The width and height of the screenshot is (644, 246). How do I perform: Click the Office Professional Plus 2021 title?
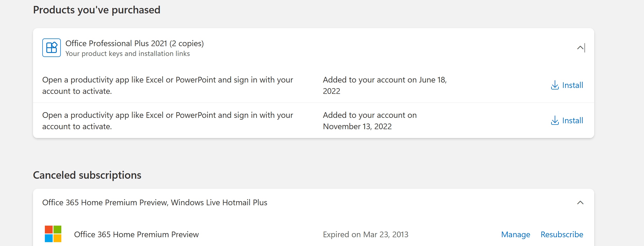[135, 43]
